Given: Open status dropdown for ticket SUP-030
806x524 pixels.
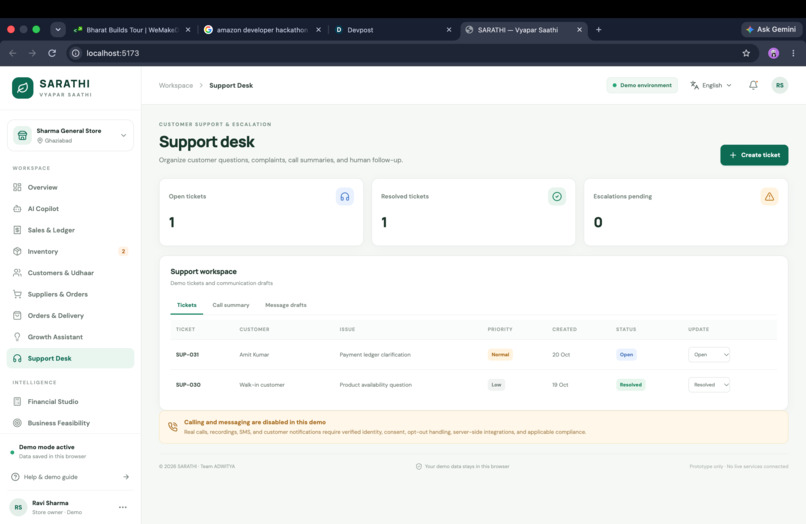Looking at the screenshot, I should tap(709, 385).
